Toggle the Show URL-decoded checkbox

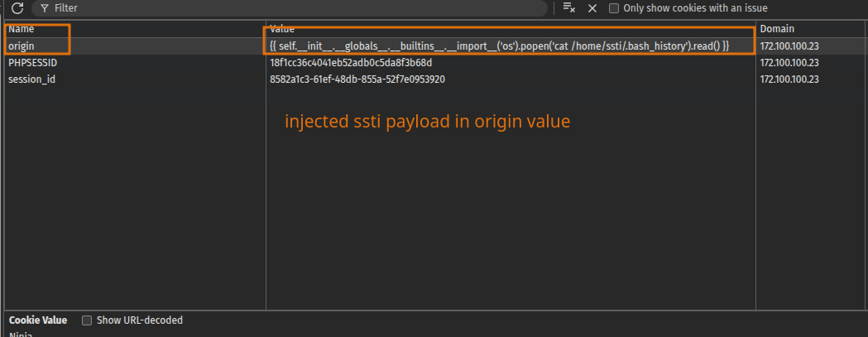pyautogui.click(x=87, y=320)
